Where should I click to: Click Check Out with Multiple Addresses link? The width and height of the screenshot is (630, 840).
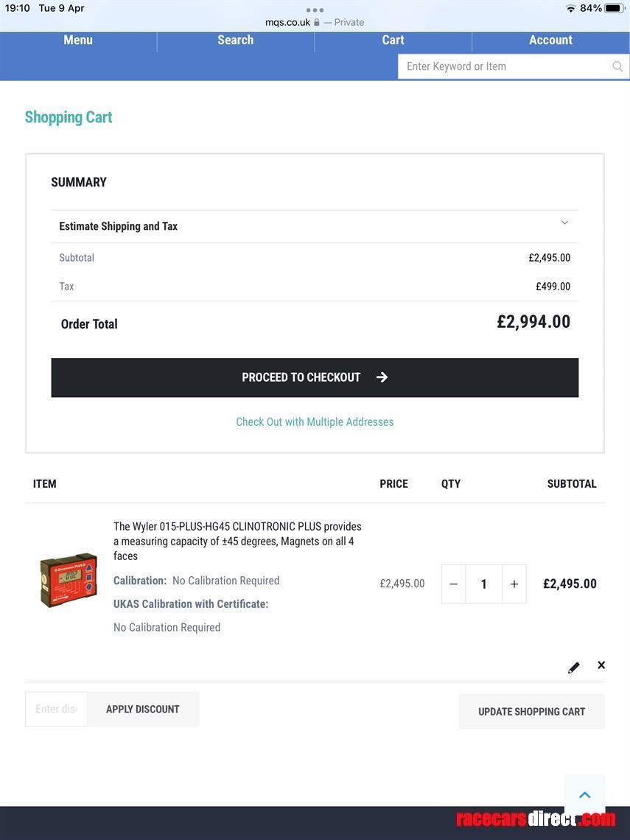(x=315, y=421)
